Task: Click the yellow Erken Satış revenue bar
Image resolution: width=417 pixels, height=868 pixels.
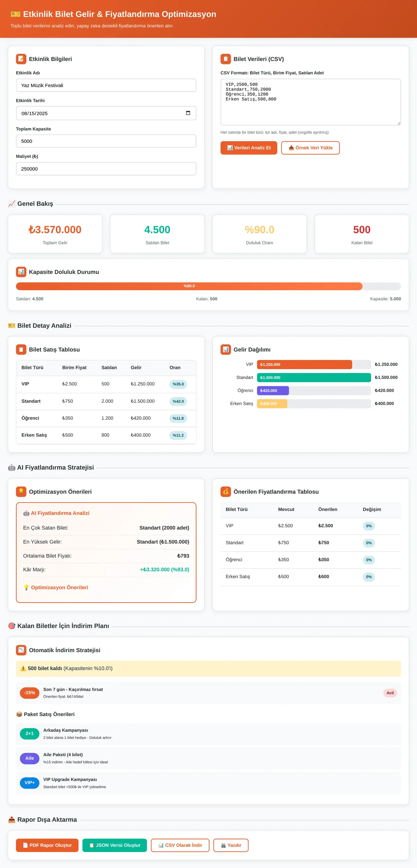Action: 272,404
